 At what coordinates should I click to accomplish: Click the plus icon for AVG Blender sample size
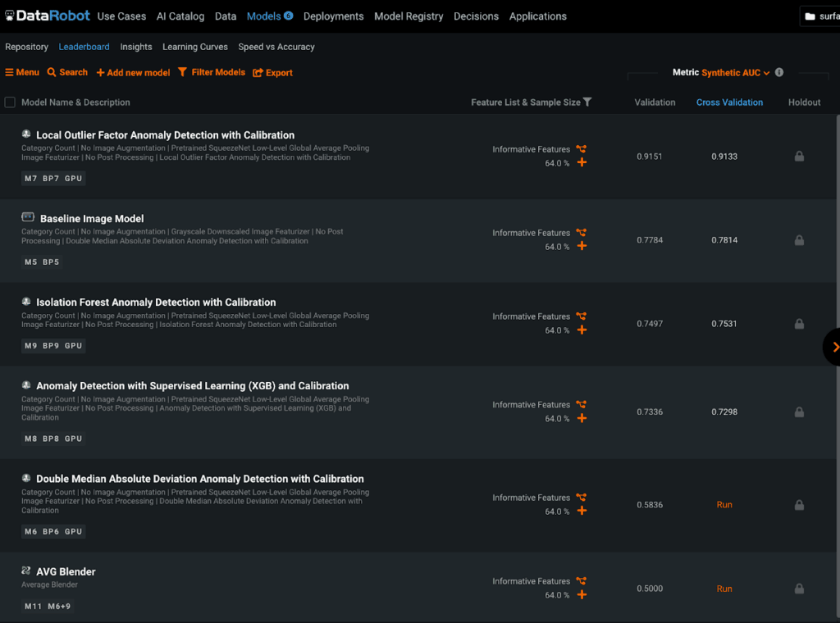coord(582,594)
